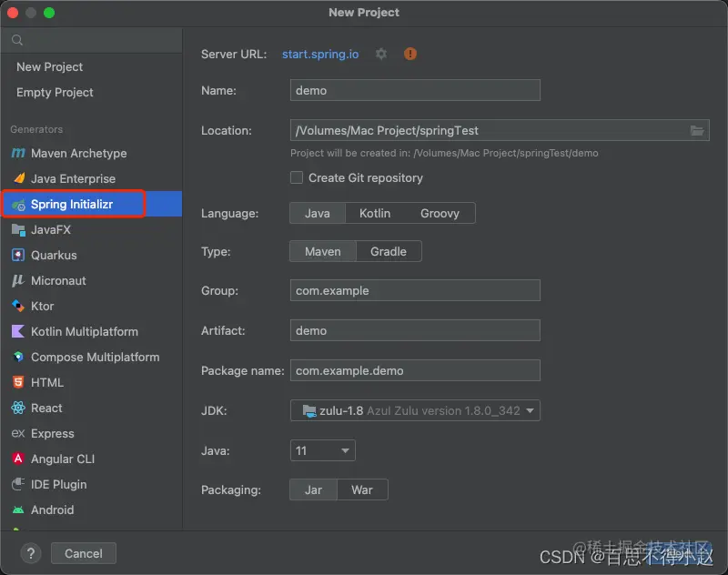
Task: Click the Cancel button
Action: point(84,553)
